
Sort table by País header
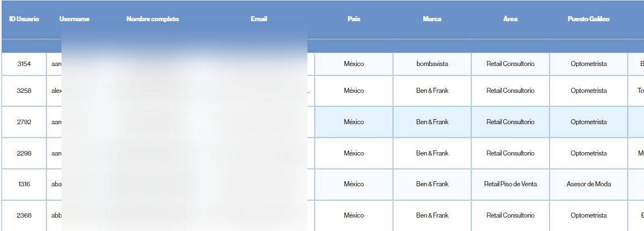tap(354, 20)
